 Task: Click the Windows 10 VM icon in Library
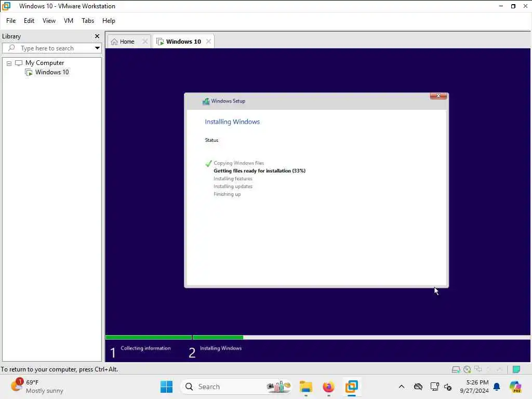(29, 72)
